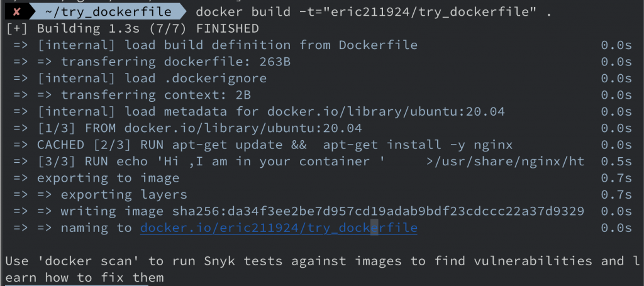The image size is (644, 286).
Task: Click the 'exporting layers' output line
Action: click(124, 195)
